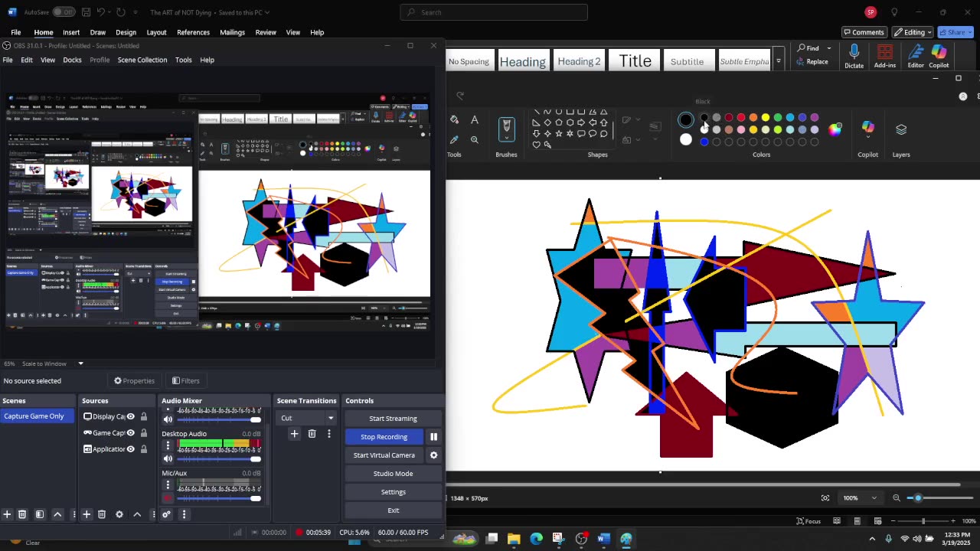Image resolution: width=980 pixels, height=551 pixels.
Task: Open Copilot in Paint toolbar
Action: [x=867, y=129]
